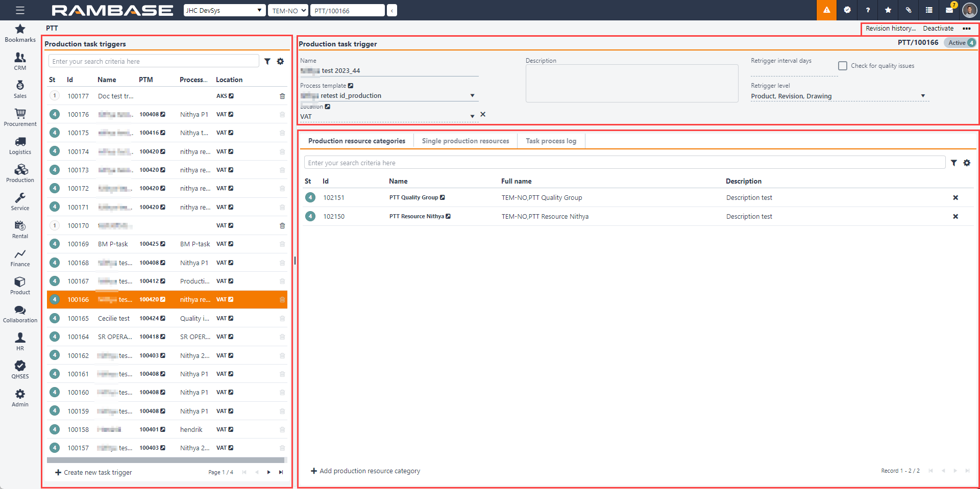
Task: Open settings gear for resource categories list
Action: [x=967, y=163]
